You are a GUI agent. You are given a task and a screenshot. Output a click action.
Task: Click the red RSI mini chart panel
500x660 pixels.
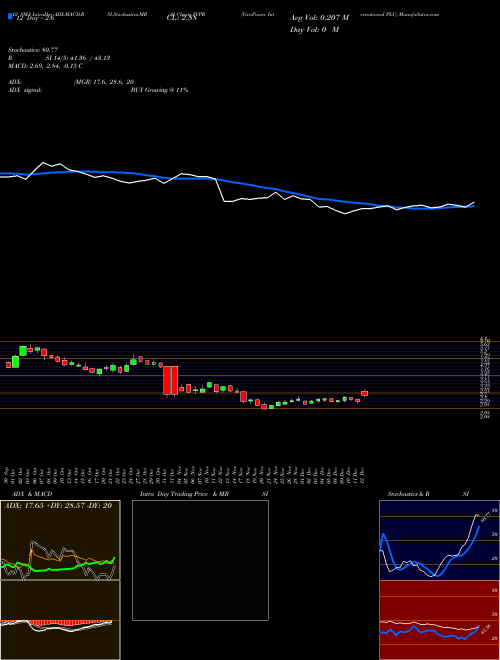point(439,620)
